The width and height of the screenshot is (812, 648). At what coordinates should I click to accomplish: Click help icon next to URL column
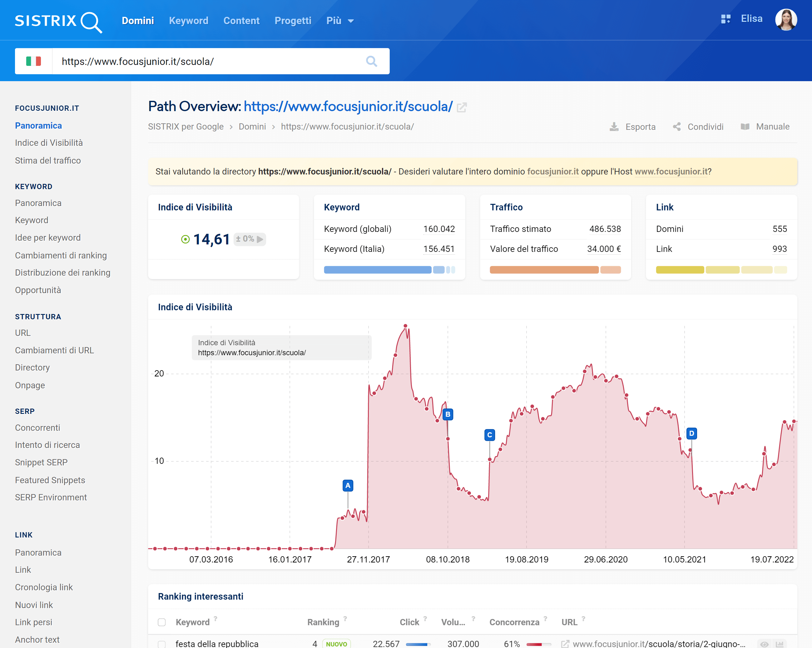[583, 618]
